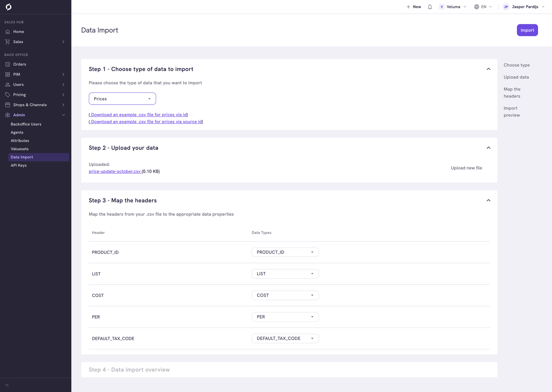552x392 pixels.
Task: Click the Users people icon
Action: point(8,85)
